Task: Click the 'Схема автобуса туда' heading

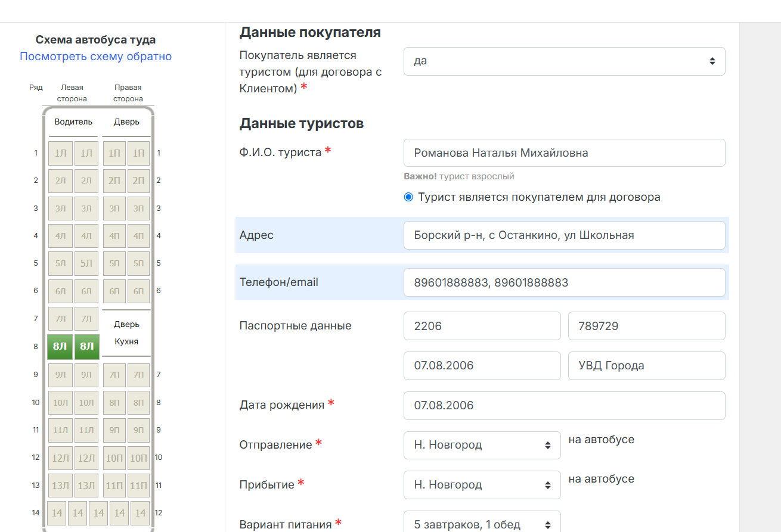Action: coord(95,40)
